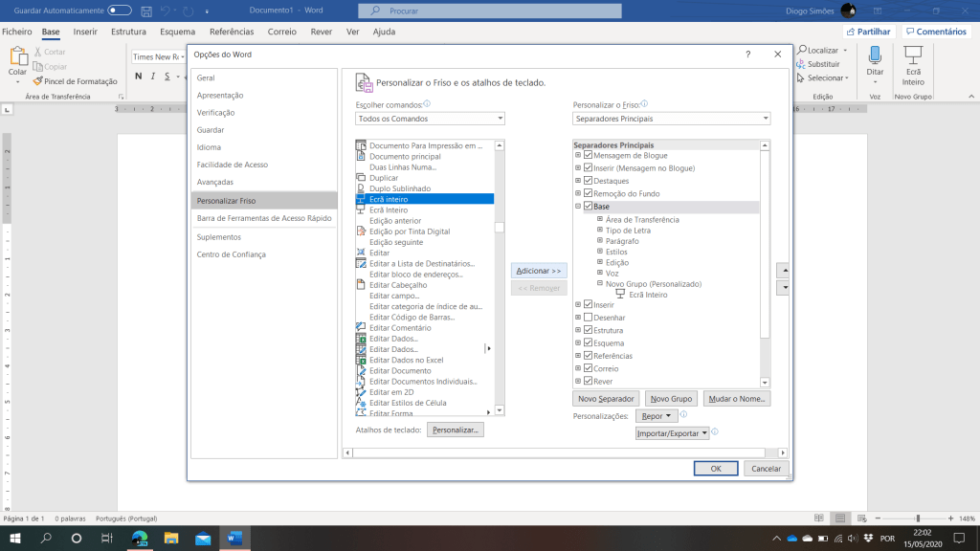This screenshot has height=551, width=980.
Task: Uncheck the Destaques checkbox
Action: [589, 181]
